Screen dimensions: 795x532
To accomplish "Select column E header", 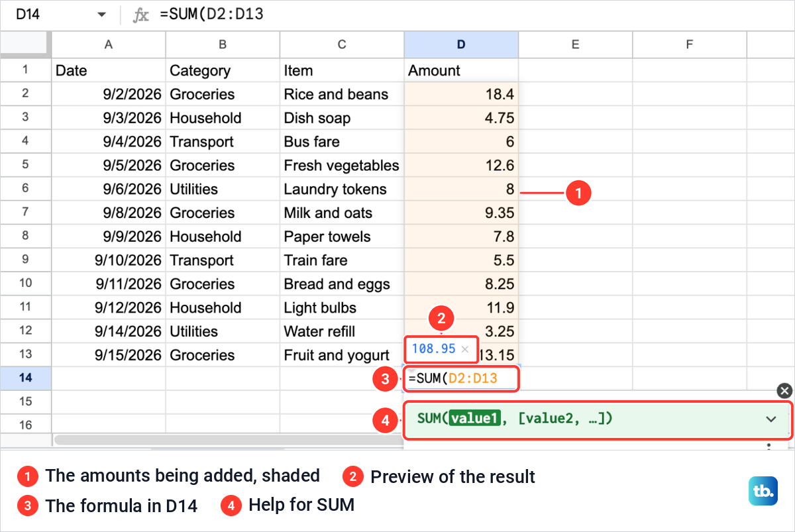I will coord(575,44).
